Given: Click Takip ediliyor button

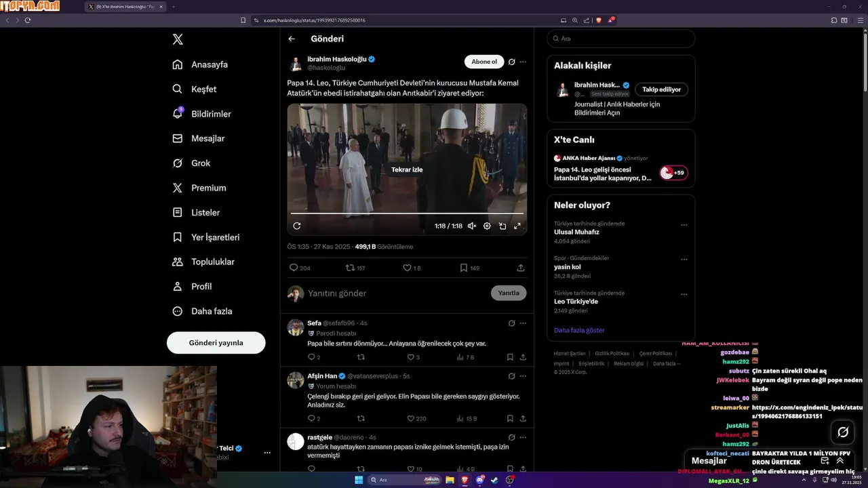Looking at the screenshot, I should click(661, 89).
